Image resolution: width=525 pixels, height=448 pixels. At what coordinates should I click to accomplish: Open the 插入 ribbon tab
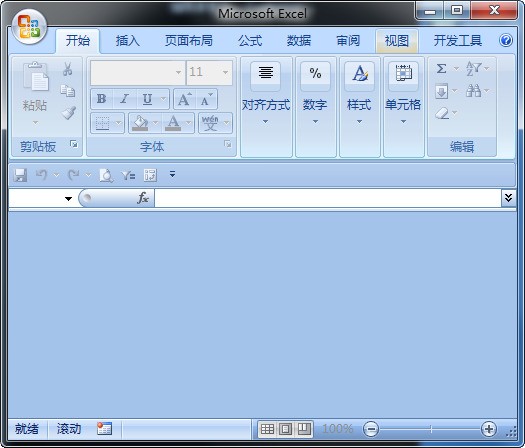(128, 41)
